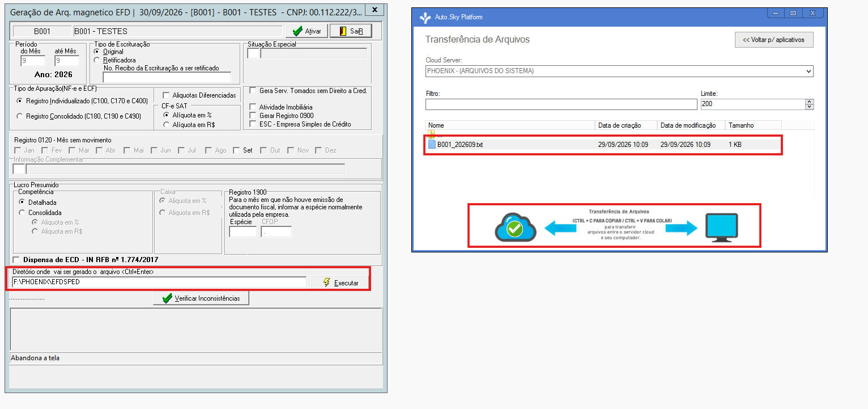Image resolution: width=868 pixels, height=409 pixels.
Task: Click the do Mês period field
Action: click(32, 61)
